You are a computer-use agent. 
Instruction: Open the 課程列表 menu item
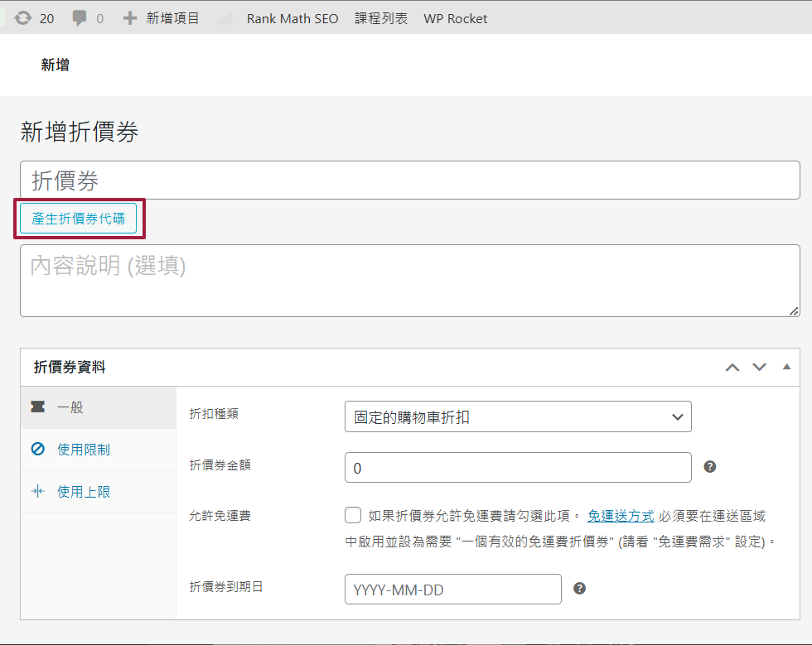click(x=381, y=18)
